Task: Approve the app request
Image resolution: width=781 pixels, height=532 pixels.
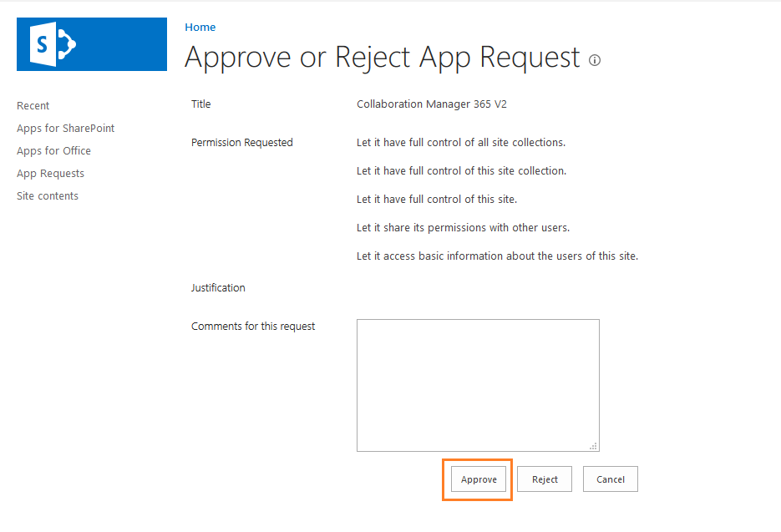Action: coord(479,479)
